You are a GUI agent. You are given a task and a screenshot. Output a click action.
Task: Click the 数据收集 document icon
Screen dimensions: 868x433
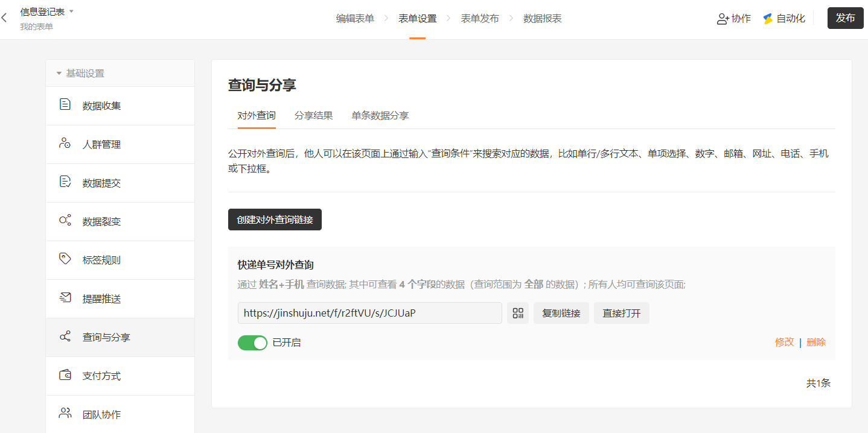(65, 105)
